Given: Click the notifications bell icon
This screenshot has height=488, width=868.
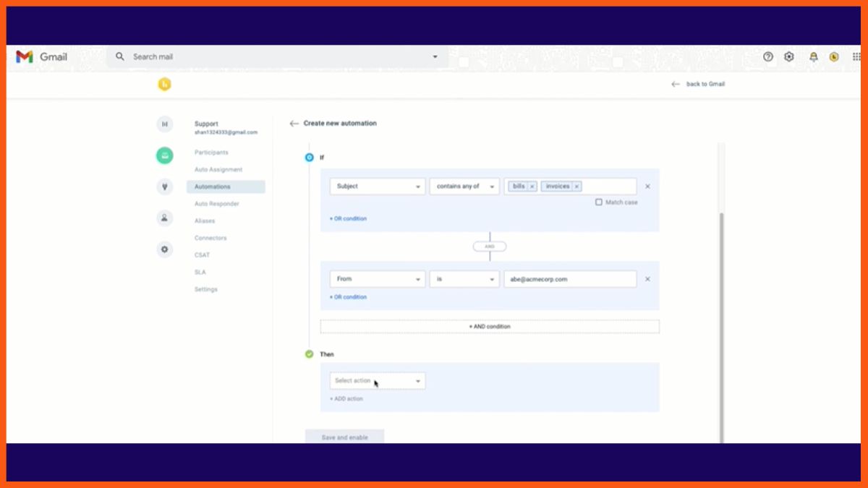Looking at the screenshot, I should click(x=813, y=57).
